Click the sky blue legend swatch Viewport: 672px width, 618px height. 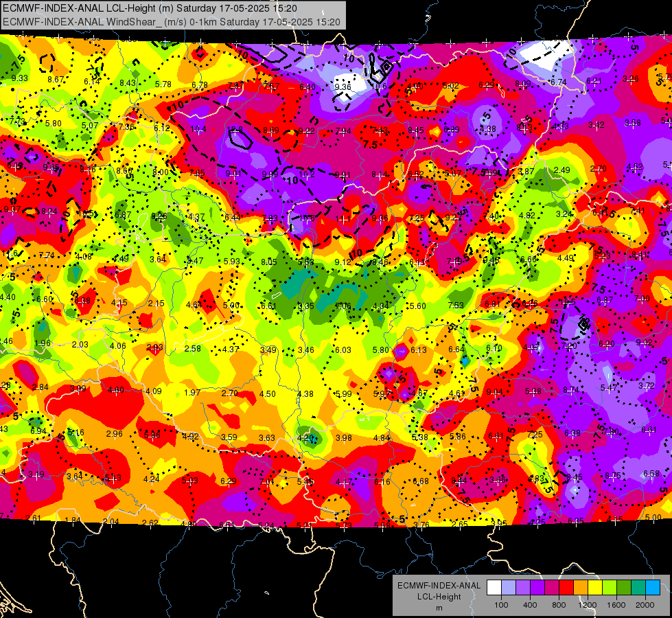[653, 588]
